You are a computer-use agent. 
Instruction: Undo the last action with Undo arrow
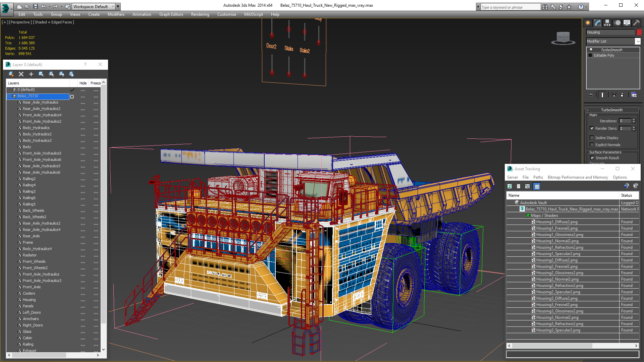(44, 6)
